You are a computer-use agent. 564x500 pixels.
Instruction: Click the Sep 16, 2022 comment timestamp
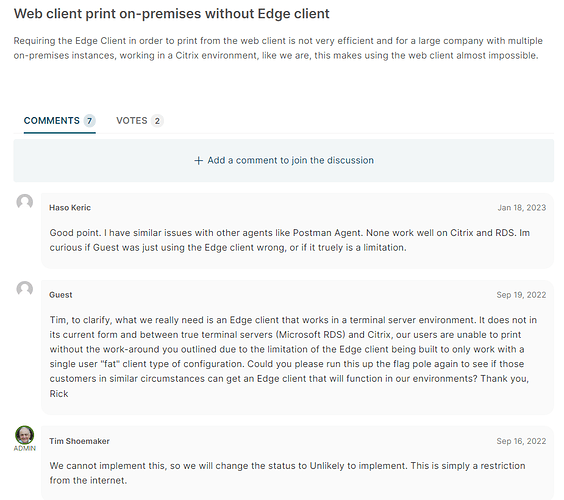(521, 441)
